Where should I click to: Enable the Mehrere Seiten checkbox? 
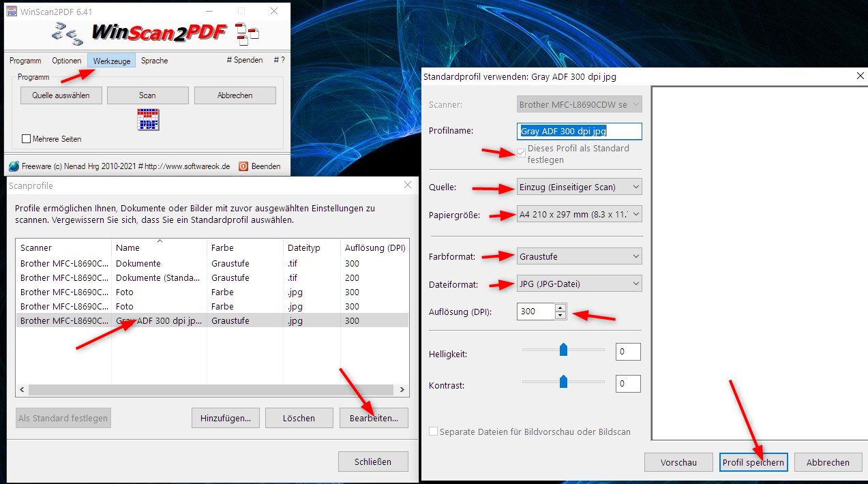pos(27,139)
